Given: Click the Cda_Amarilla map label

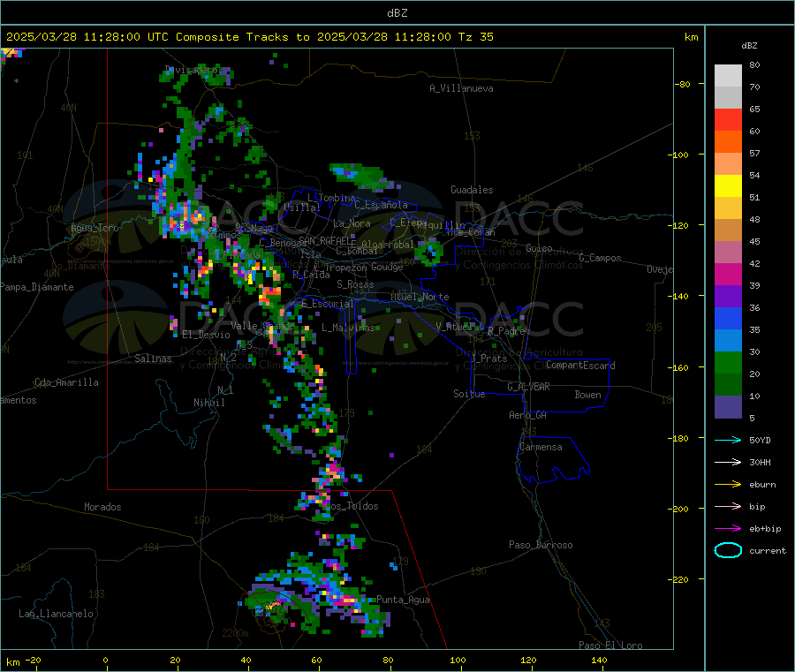Looking at the screenshot, I should (x=66, y=382).
